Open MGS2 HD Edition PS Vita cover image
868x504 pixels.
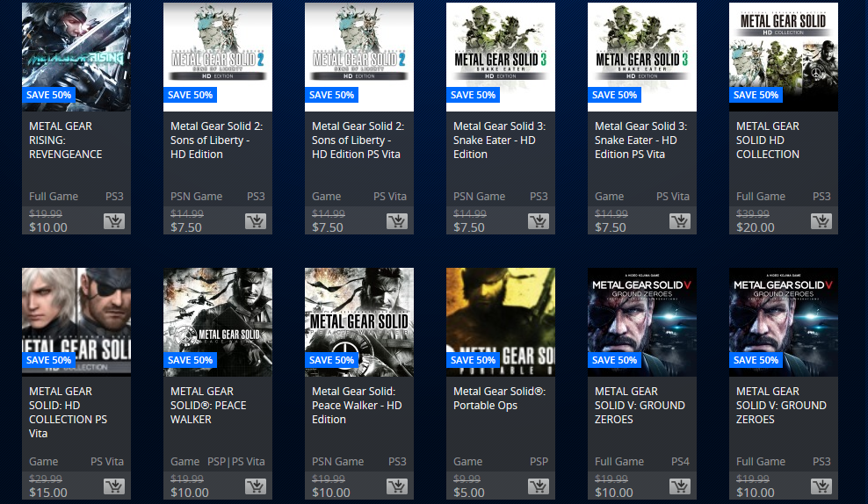point(359,56)
